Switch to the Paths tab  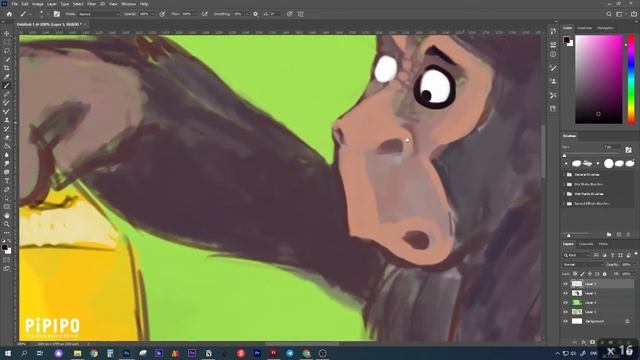(x=603, y=244)
